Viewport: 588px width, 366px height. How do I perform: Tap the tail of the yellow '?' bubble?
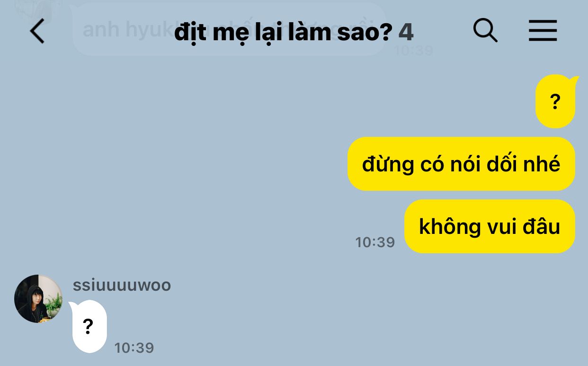point(574,80)
